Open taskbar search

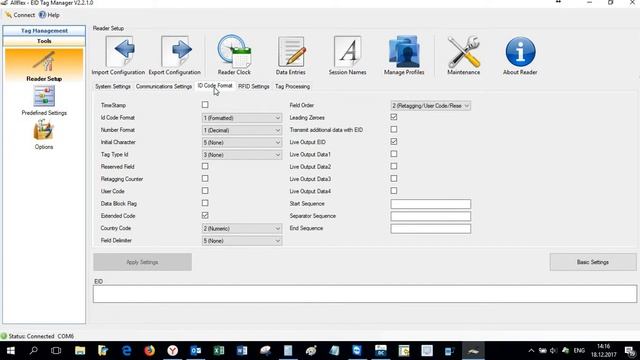(x=33, y=351)
